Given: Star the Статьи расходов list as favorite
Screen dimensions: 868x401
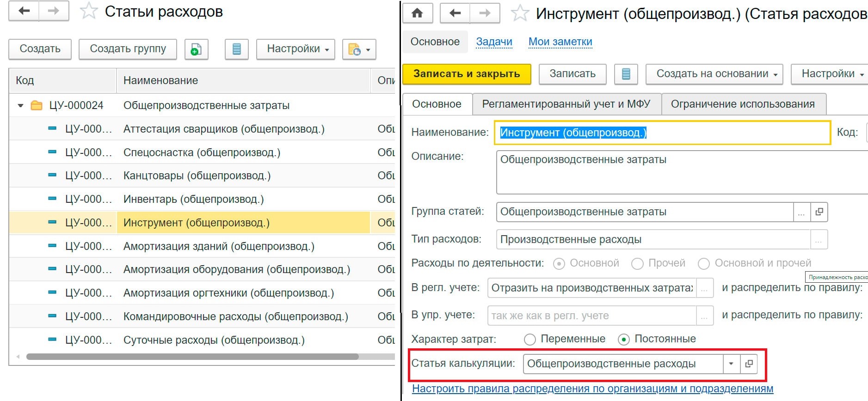Looking at the screenshot, I should [88, 12].
